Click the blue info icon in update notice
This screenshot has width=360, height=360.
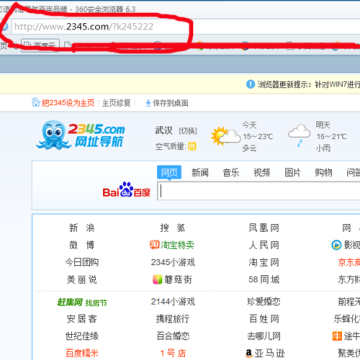click(250, 84)
